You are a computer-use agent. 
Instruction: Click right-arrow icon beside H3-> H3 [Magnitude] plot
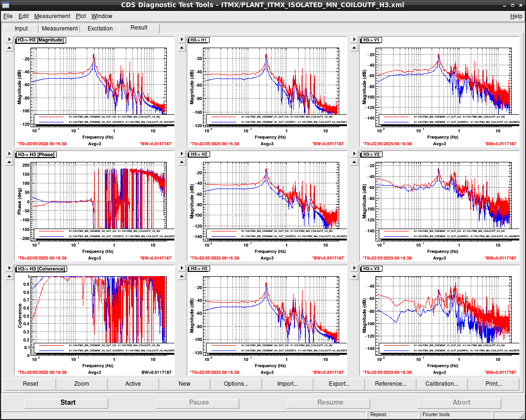click(10, 40)
